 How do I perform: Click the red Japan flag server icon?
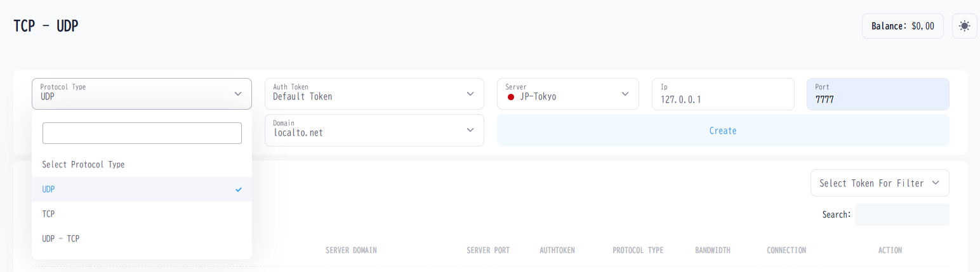click(511, 98)
